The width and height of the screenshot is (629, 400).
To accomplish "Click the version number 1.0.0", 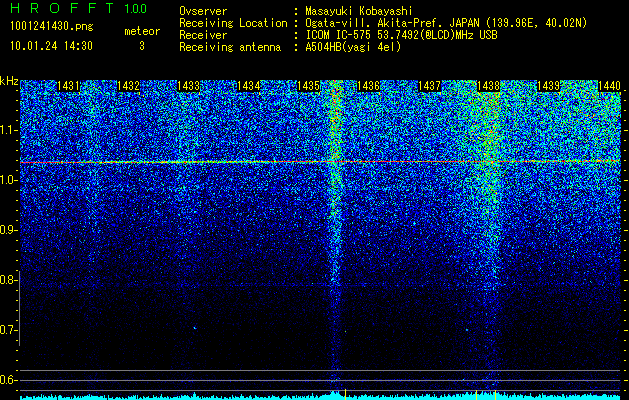I will 136,8.
